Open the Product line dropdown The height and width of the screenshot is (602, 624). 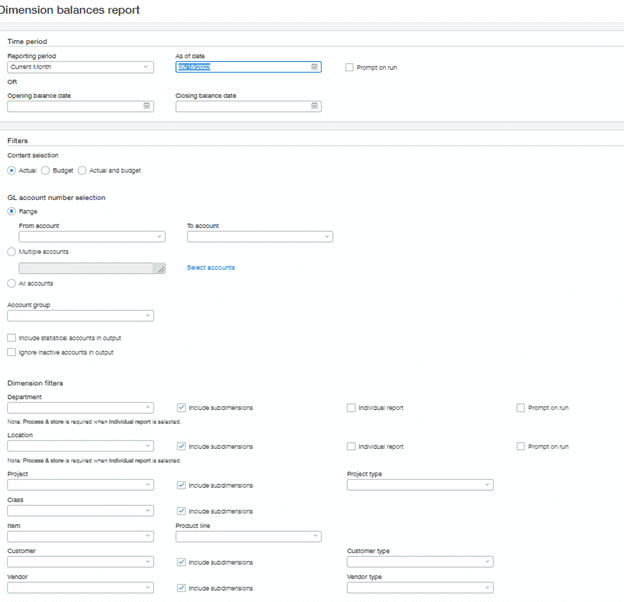[248, 536]
